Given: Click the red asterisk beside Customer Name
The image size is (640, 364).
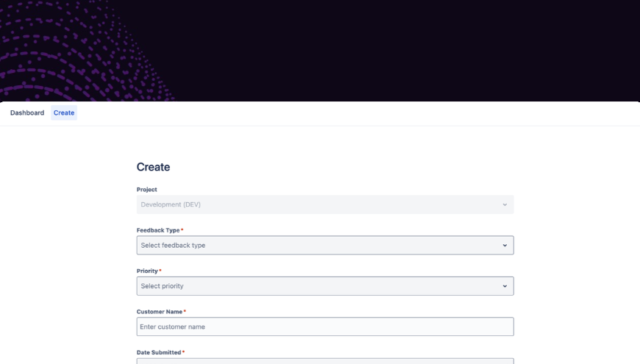Looking at the screenshot, I should [185, 312].
